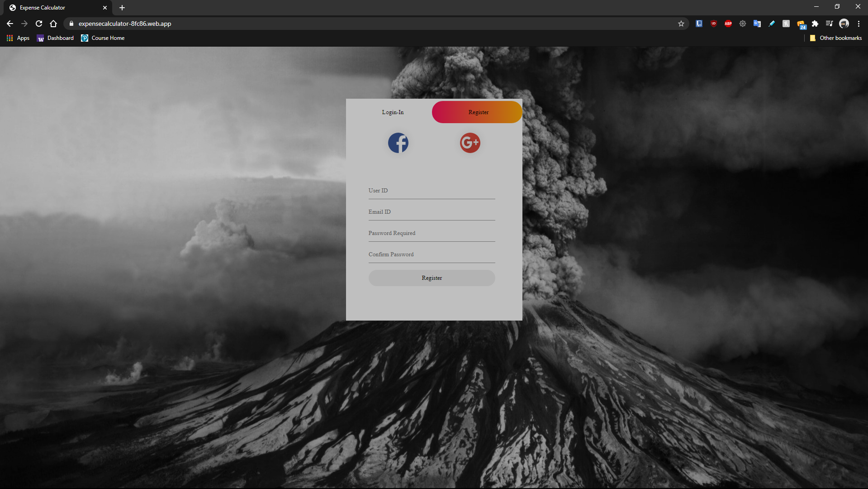Click the Register submit button

[432, 278]
